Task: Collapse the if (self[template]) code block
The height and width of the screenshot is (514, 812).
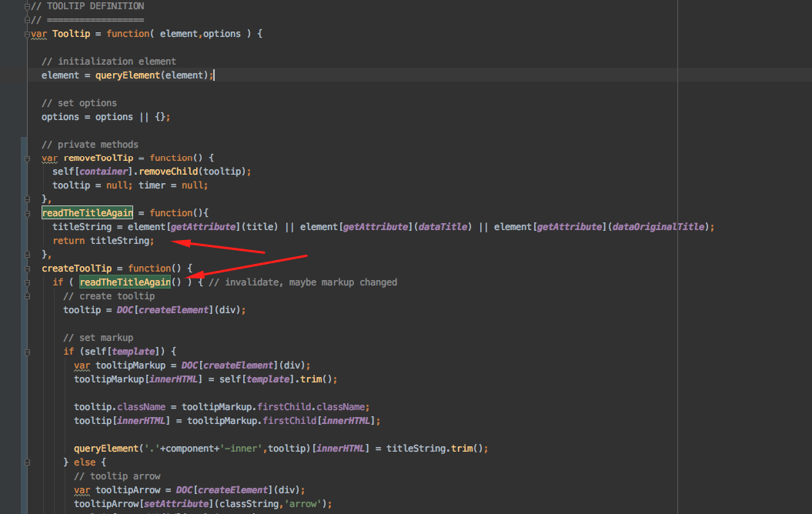Action: [27, 351]
